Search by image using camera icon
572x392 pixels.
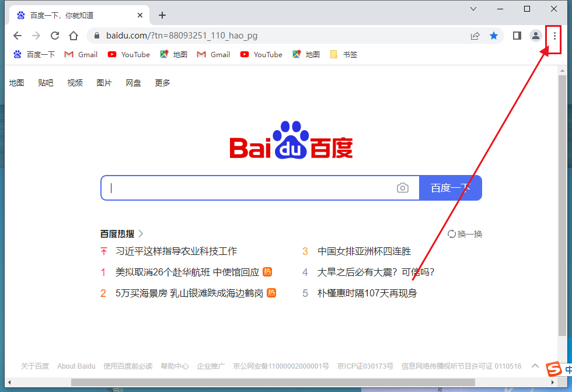click(402, 188)
